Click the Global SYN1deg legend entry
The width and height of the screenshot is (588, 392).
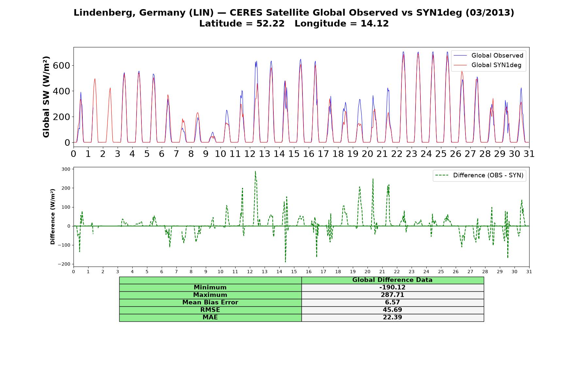(x=489, y=65)
